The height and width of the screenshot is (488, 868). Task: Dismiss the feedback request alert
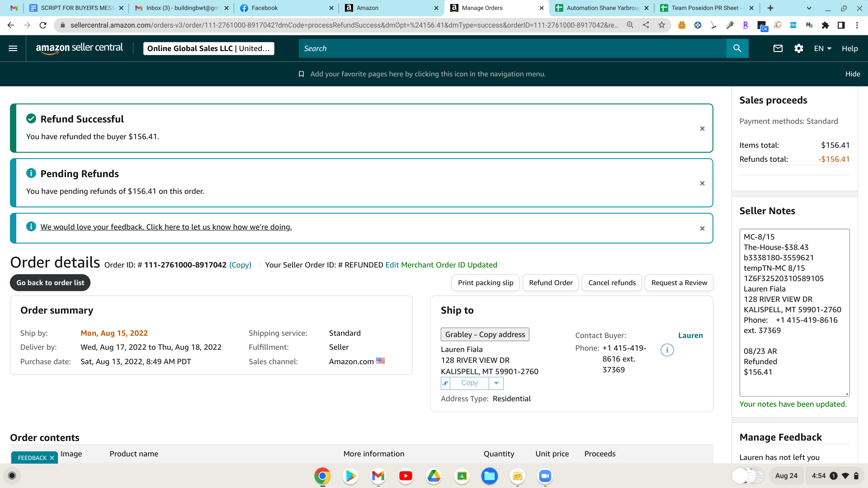pyautogui.click(x=702, y=229)
